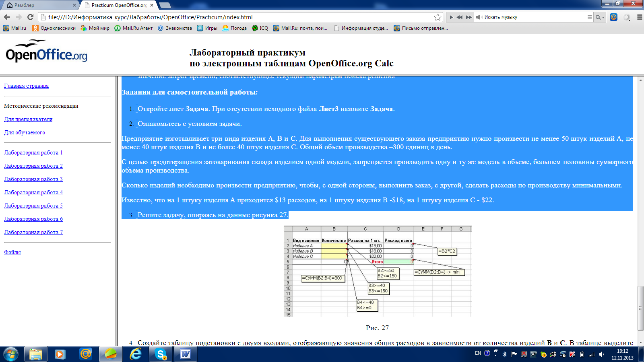Open Skype from the taskbar
644x362 pixels.
pos(161,354)
